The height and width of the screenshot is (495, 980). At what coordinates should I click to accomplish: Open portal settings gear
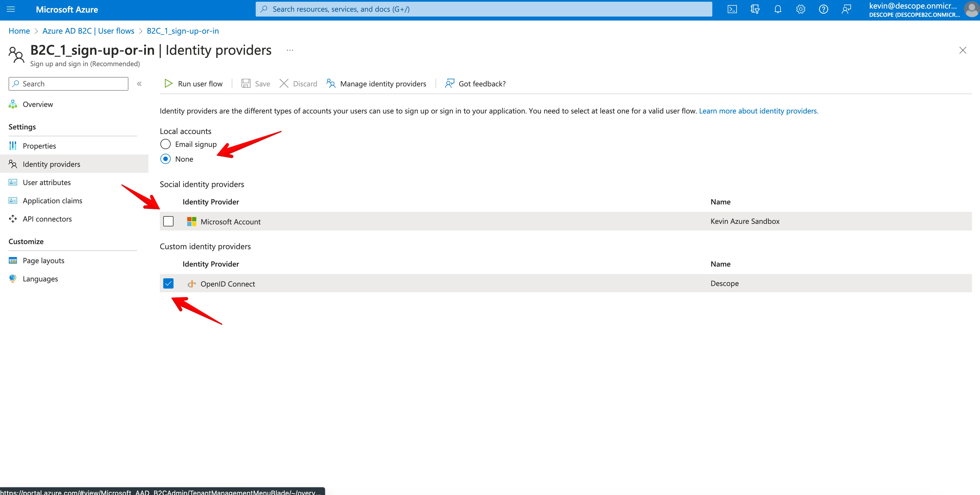pos(800,9)
